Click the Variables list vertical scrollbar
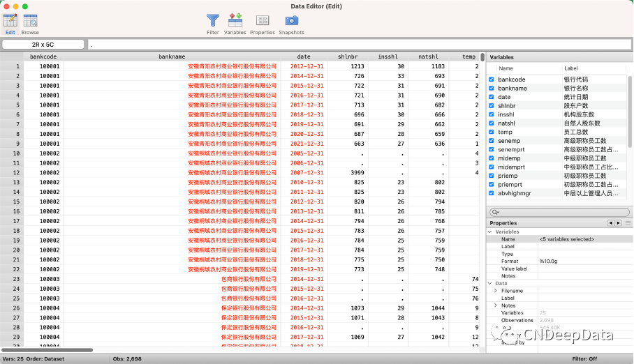634x364 pixels. (x=630, y=111)
